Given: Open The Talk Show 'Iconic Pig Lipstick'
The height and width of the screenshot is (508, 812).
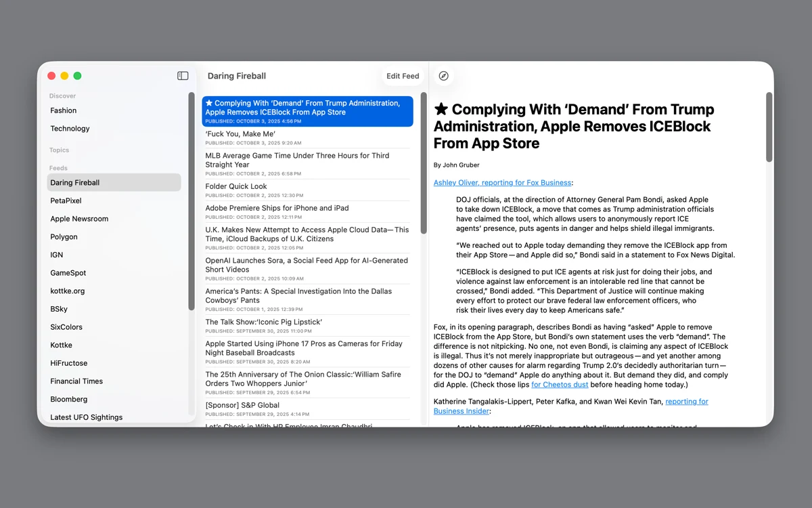Looking at the screenshot, I should [x=307, y=326].
